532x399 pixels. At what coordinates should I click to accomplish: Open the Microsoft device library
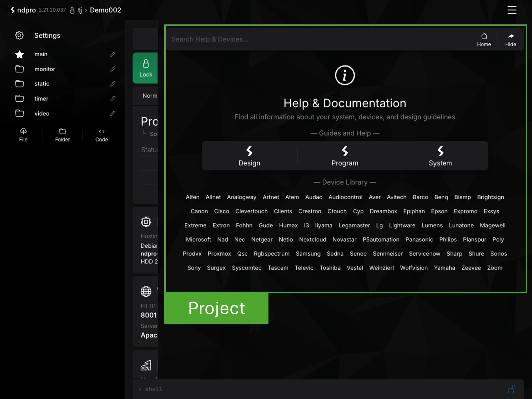[198, 239]
